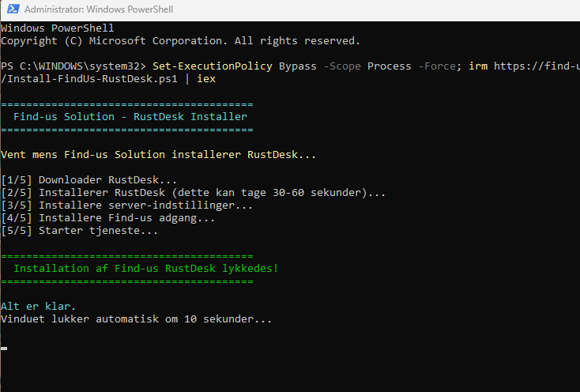Click the '-Scope' parameter in command

(342, 66)
